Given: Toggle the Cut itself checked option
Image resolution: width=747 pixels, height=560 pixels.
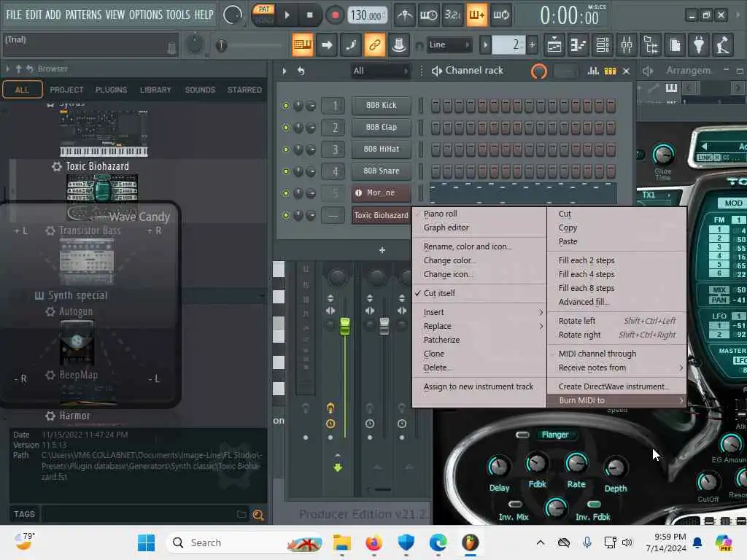Looking at the screenshot, I should (x=479, y=293).
